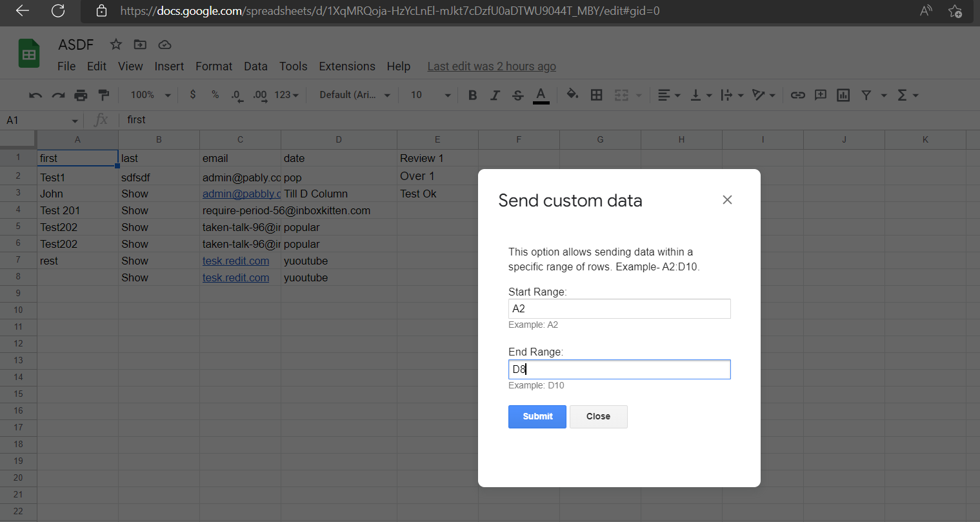Open the Insert menu
The image size is (980, 522).
[169, 66]
